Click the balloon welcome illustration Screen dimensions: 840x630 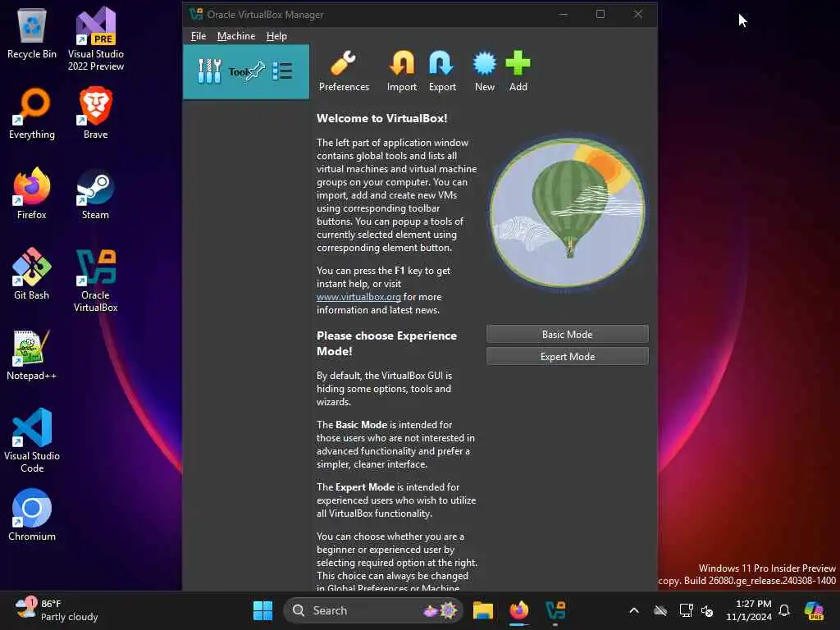click(x=568, y=212)
